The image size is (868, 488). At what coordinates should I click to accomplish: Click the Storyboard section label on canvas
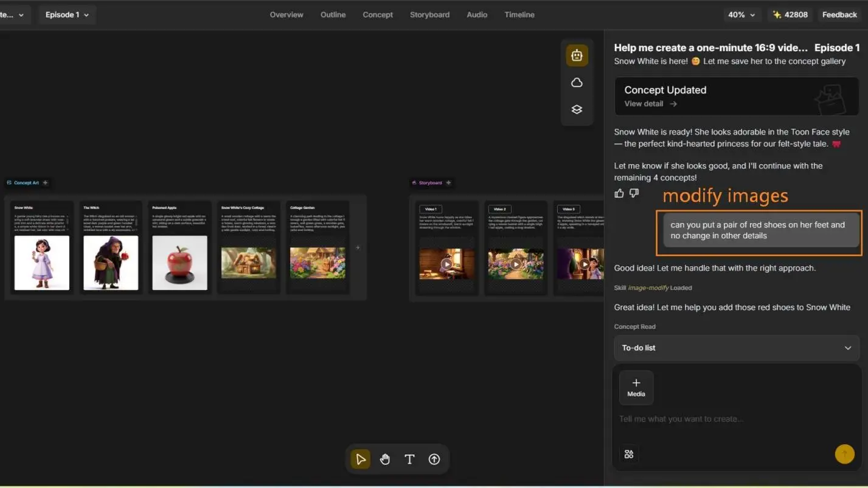tap(430, 182)
